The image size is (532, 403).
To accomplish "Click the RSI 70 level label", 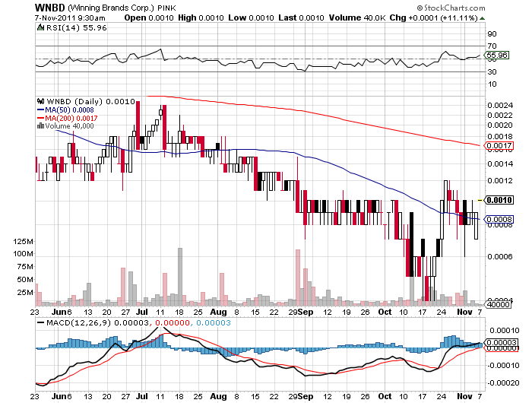I will click(492, 46).
